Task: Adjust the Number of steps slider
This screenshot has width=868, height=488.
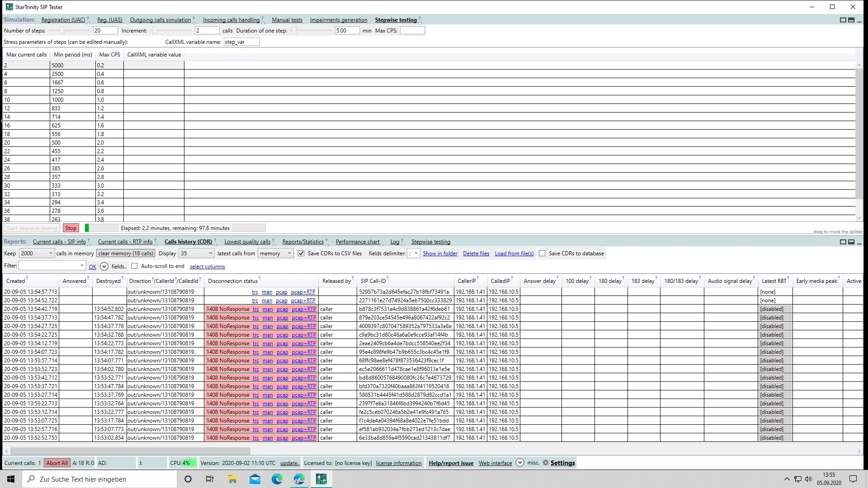Action: 62,31
